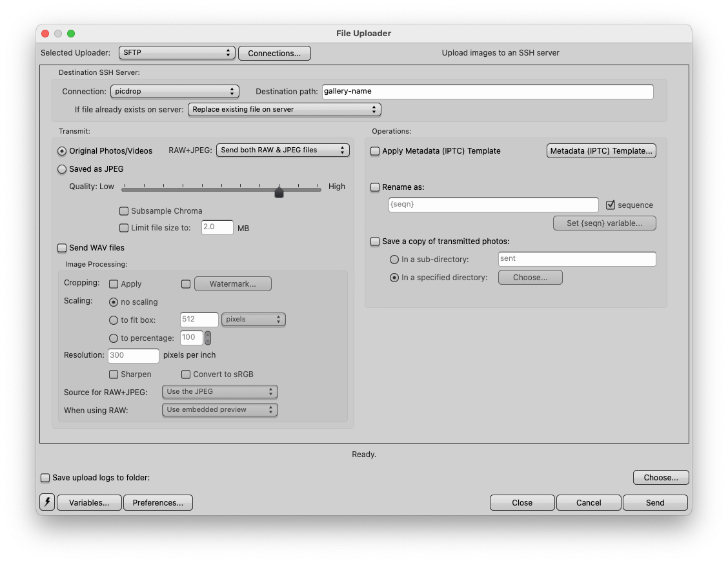Check Save upload logs to folder
This screenshot has width=728, height=563.
point(45,478)
